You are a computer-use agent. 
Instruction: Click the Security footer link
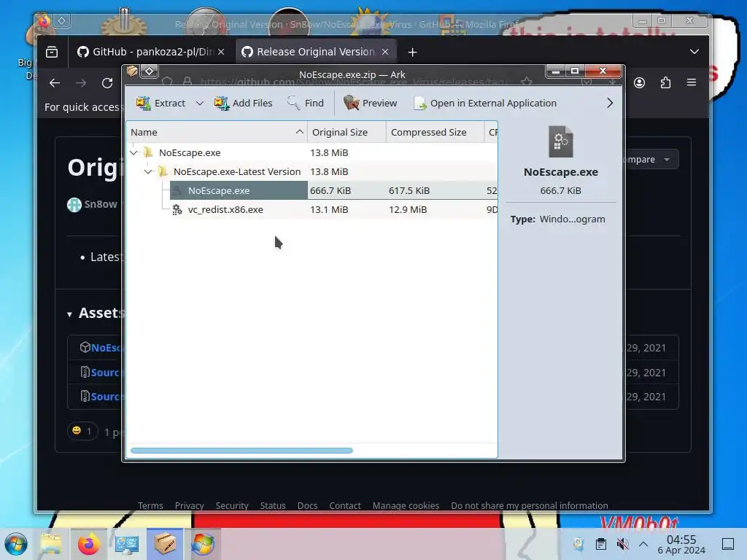[x=232, y=506]
